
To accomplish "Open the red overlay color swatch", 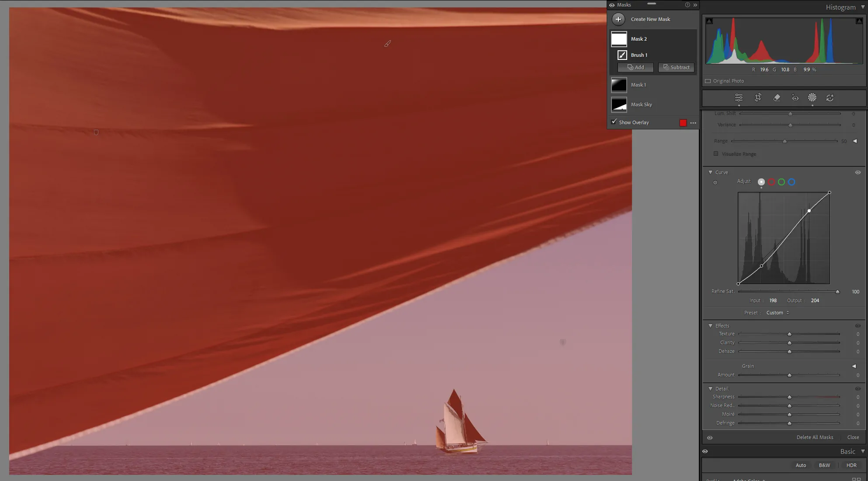I will coord(683,123).
